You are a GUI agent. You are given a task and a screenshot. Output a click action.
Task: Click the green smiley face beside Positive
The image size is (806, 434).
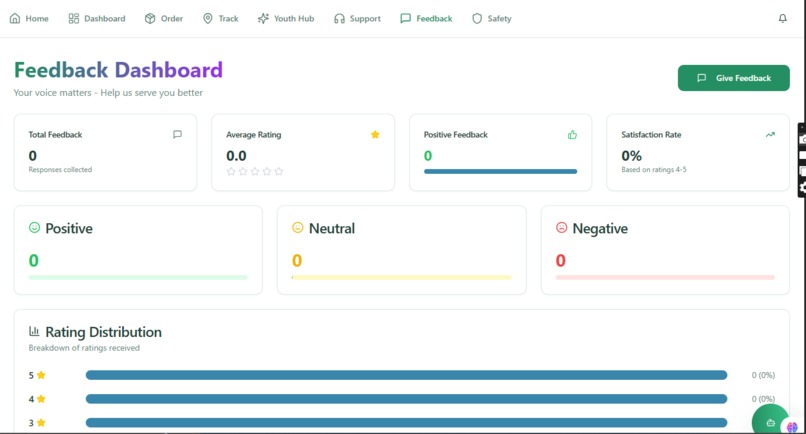pos(34,227)
